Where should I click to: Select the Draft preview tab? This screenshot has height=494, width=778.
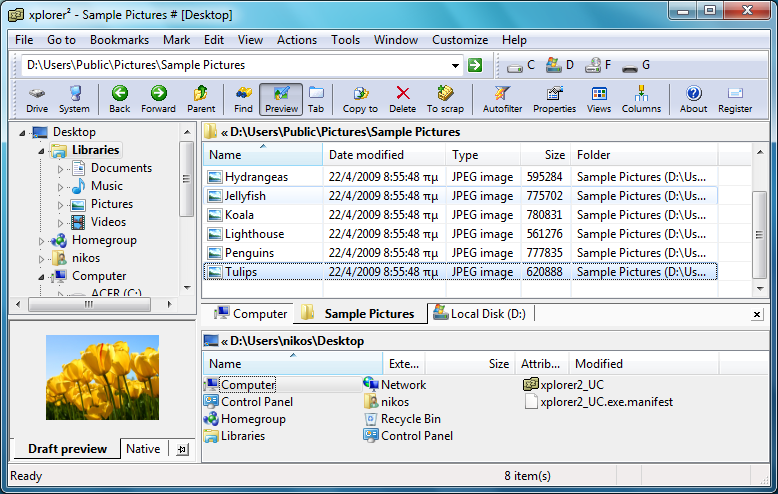tap(67, 449)
